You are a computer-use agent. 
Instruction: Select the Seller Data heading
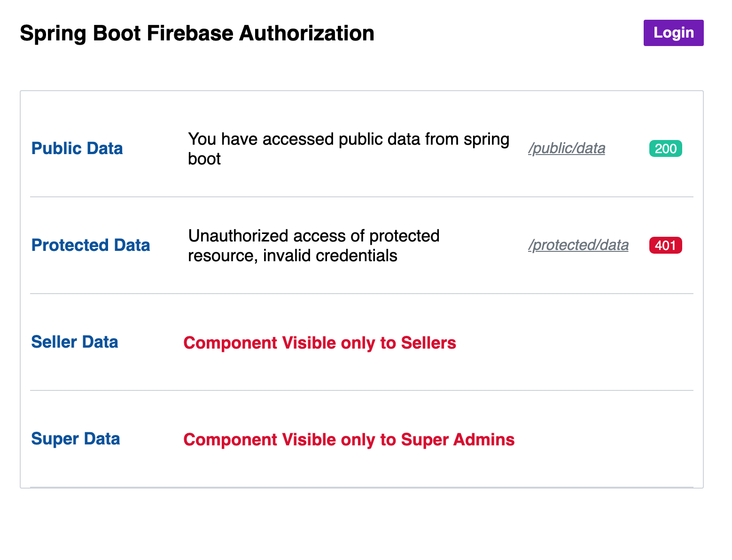75,342
